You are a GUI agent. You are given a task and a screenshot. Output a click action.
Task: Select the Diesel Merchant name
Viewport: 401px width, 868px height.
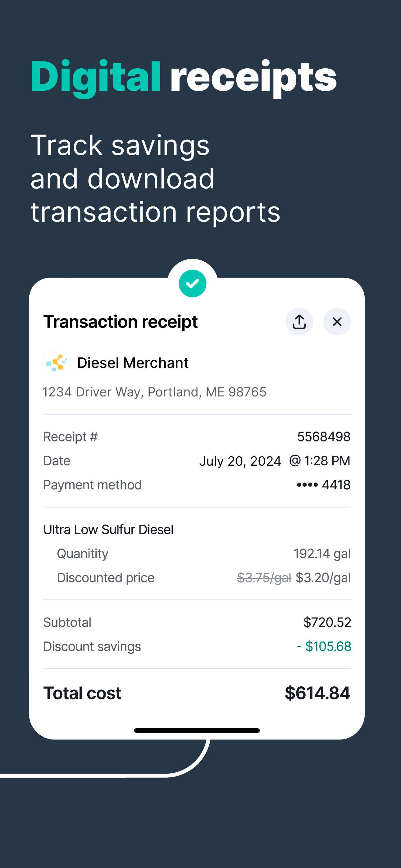click(133, 363)
